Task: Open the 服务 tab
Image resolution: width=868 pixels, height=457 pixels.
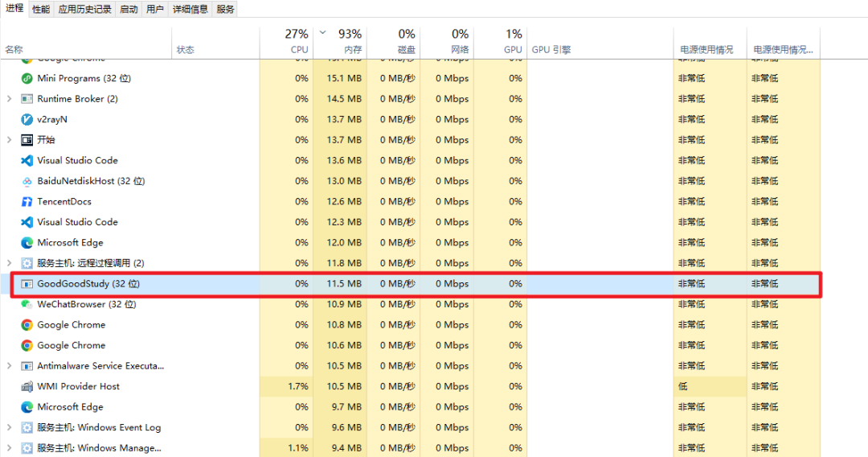Action: pos(225,9)
